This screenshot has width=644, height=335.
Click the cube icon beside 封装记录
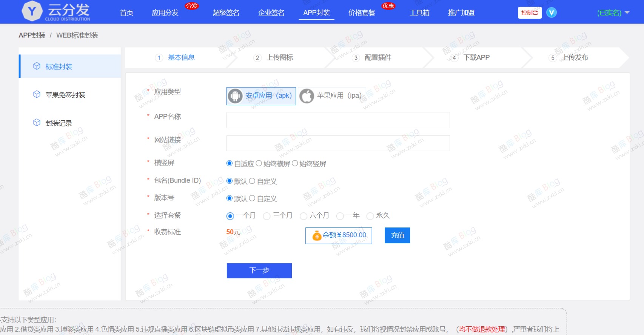(x=37, y=123)
